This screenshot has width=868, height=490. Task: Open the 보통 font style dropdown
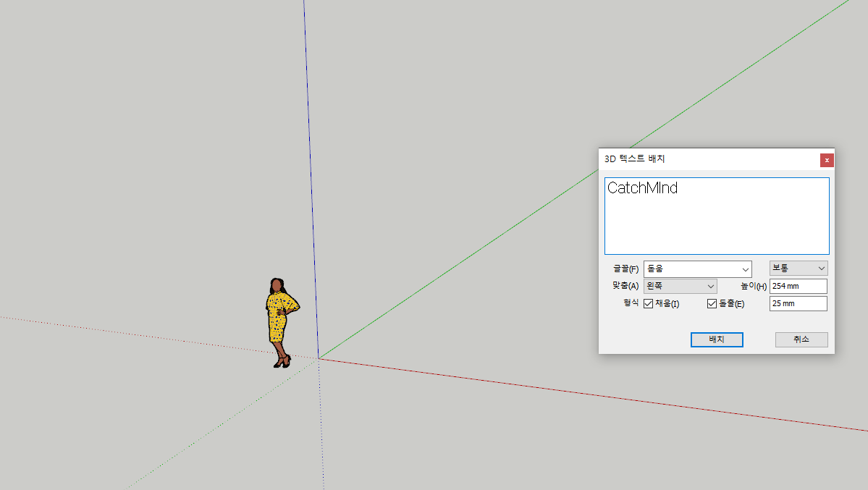point(799,268)
